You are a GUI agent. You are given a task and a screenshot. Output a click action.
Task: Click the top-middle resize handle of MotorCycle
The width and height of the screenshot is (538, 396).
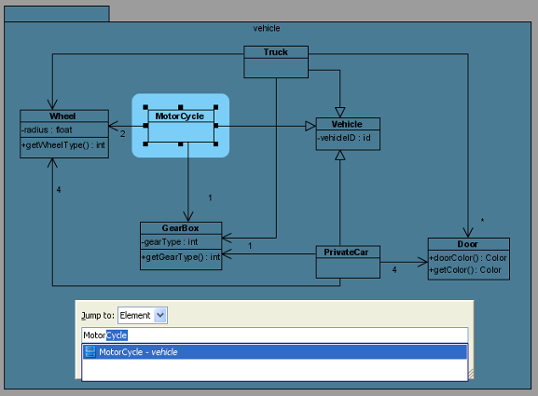(x=180, y=107)
